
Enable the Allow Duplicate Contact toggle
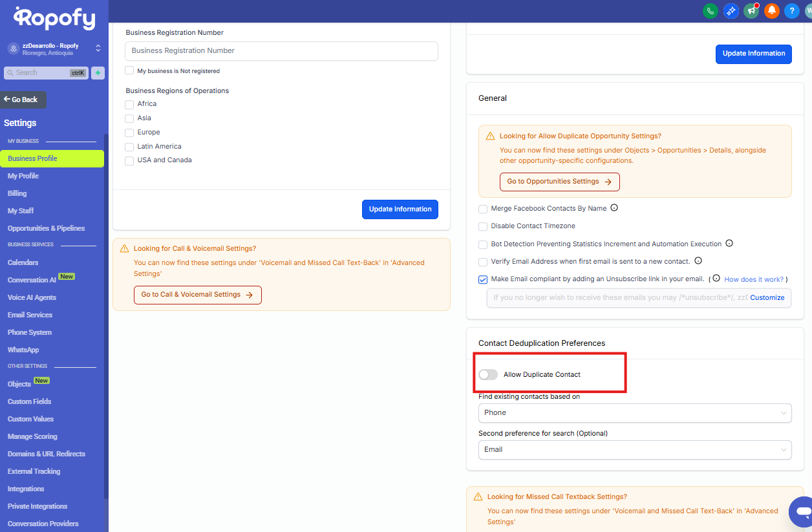click(x=488, y=375)
